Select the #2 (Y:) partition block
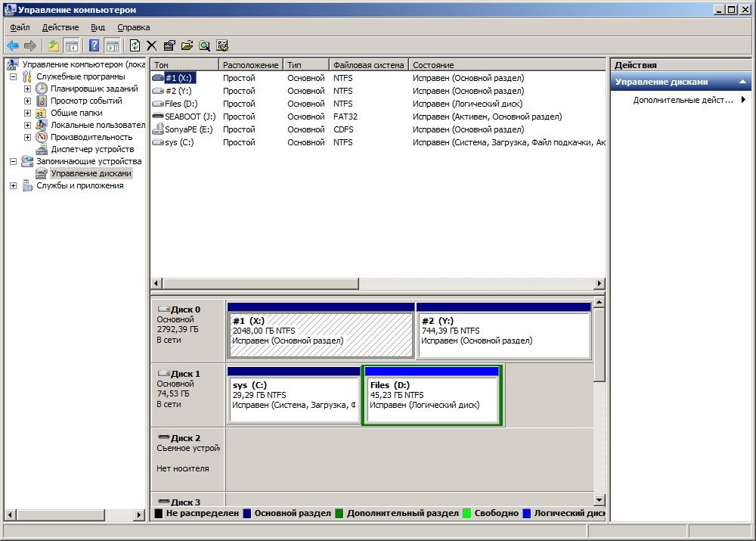Screen dimensions: 756x541 [x=503, y=335]
